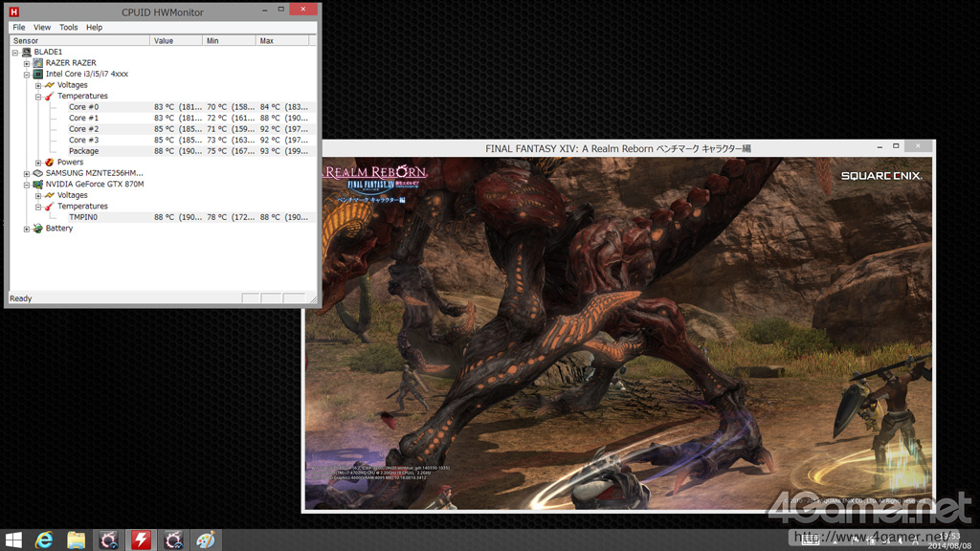Open Internet Explorer from the taskbar
The height and width of the screenshot is (551, 980).
coord(44,540)
